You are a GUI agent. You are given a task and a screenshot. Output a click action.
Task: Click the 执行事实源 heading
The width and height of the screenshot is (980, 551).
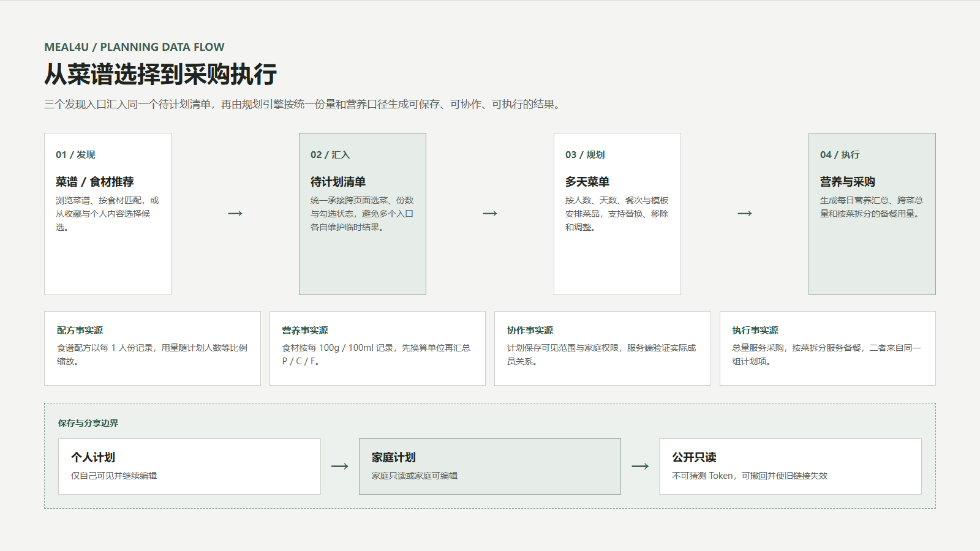(x=755, y=331)
